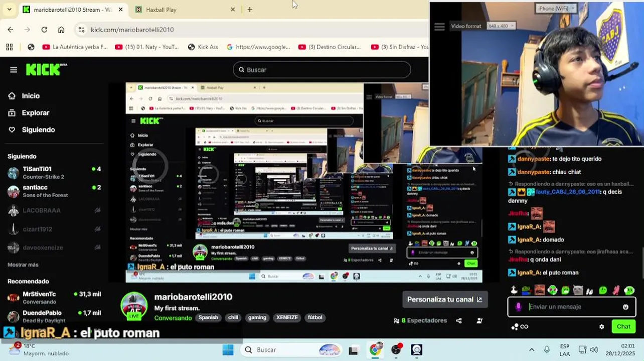Click the Buscar search field on Kick
This screenshot has width=644, height=361.
point(321,70)
